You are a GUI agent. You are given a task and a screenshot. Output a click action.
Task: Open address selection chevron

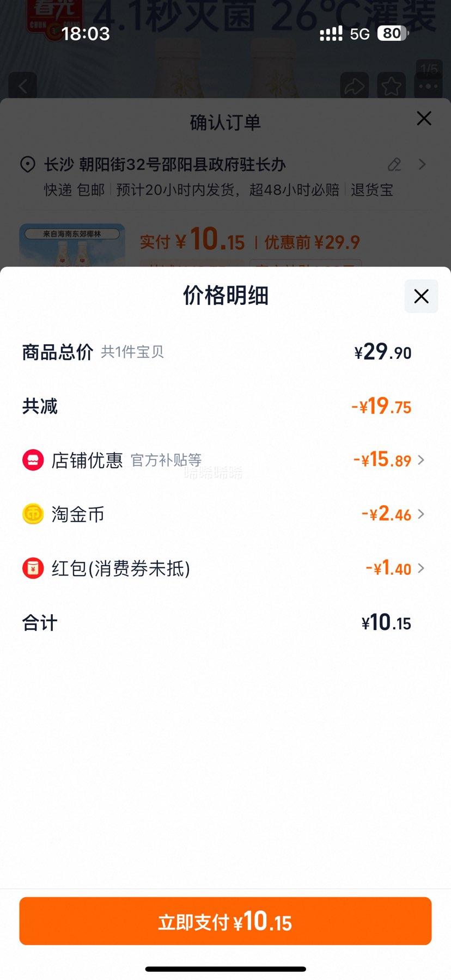422,164
